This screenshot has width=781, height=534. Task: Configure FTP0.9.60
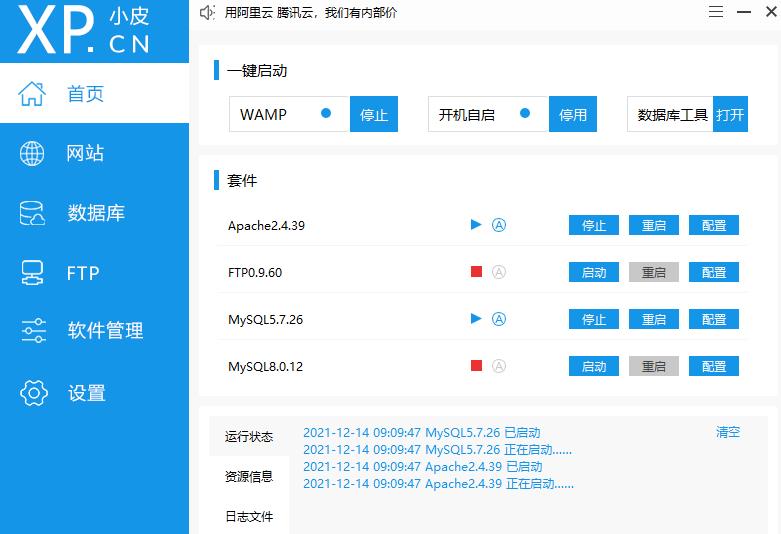(x=714, y=272)
